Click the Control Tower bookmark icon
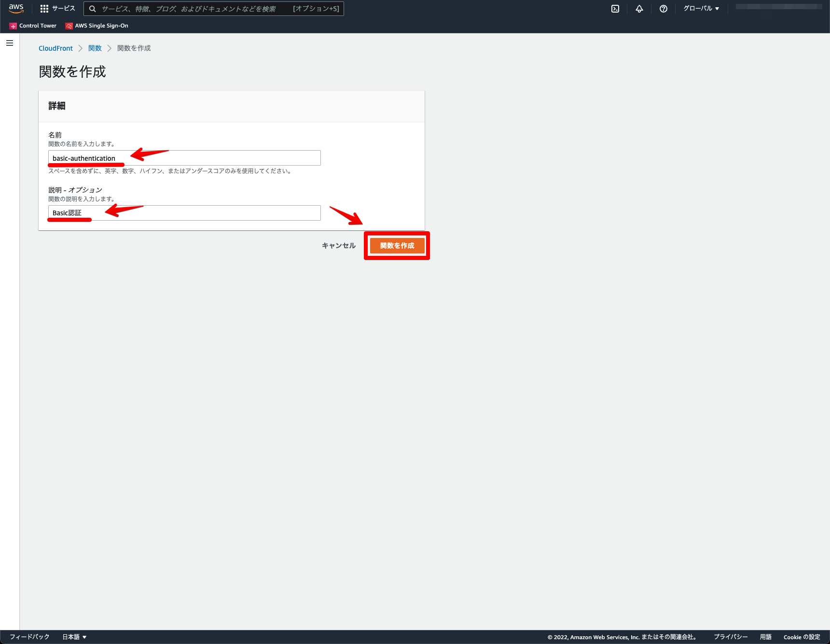 pyautogui.click(x=13, y=26)
